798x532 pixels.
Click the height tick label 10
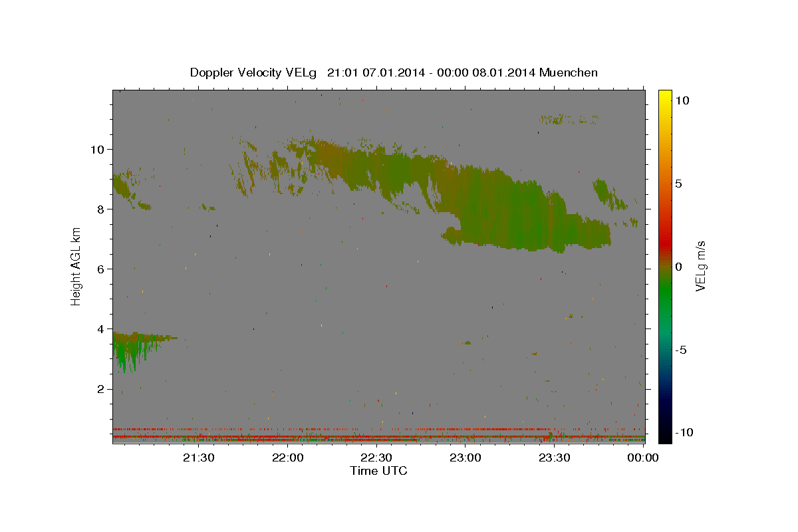pyautogui.click(x=99, y=149)
